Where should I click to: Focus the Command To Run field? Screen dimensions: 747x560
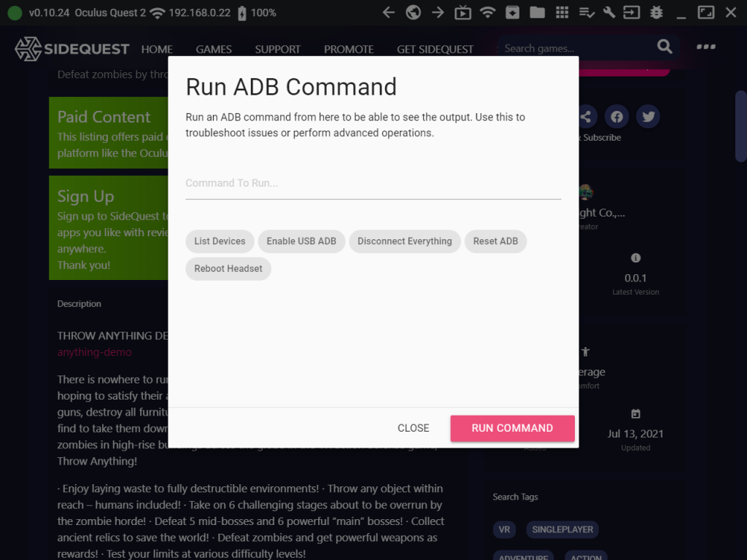[373, 183]
